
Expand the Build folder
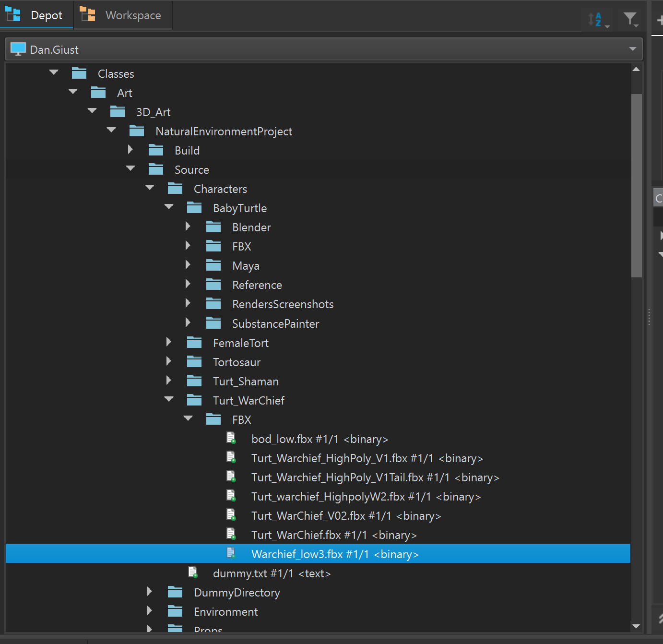click(130, 150)
